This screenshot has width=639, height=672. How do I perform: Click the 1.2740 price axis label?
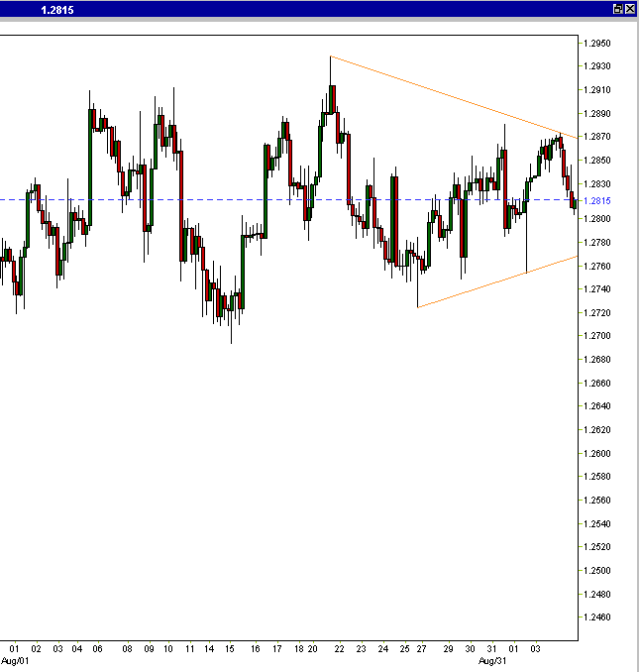coord(597,289)
